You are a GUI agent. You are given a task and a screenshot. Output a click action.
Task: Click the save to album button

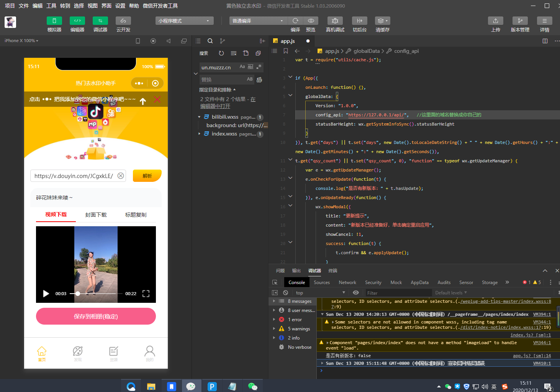tap(96, 317)
